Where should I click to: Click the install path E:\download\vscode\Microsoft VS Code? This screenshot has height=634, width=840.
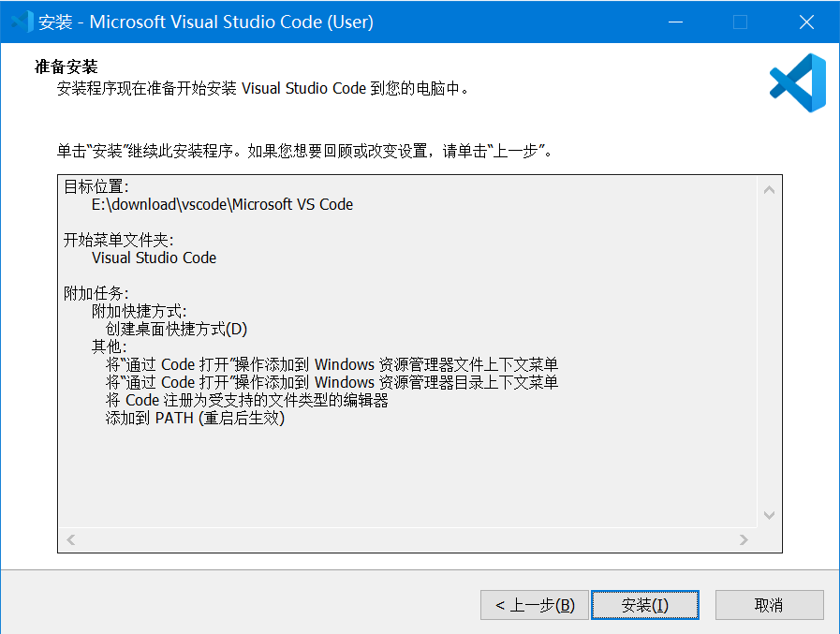click(215, 204)
